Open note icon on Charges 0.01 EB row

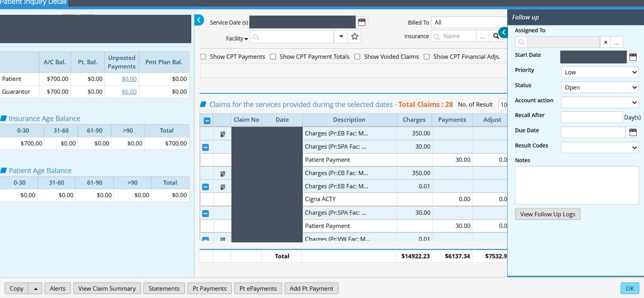[223, 187]
